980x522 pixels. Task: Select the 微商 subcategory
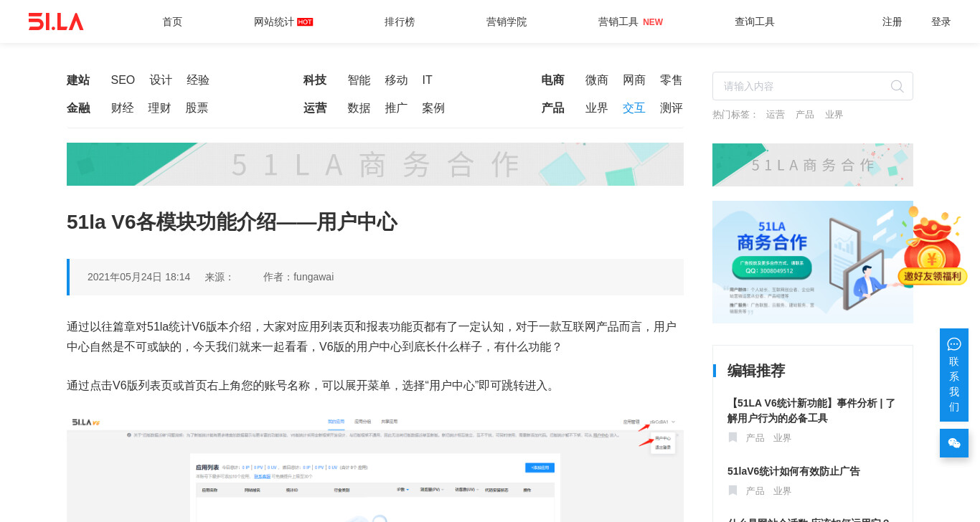pos(597,80)
